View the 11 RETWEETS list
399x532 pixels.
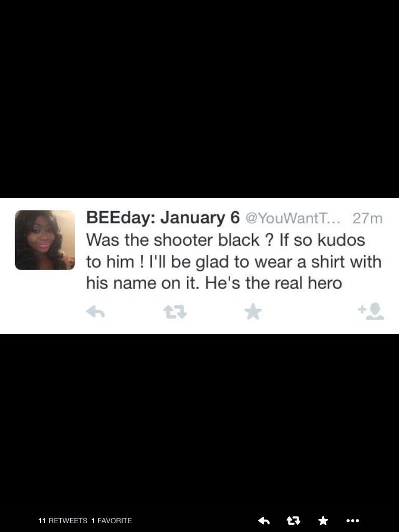(63, 521)
